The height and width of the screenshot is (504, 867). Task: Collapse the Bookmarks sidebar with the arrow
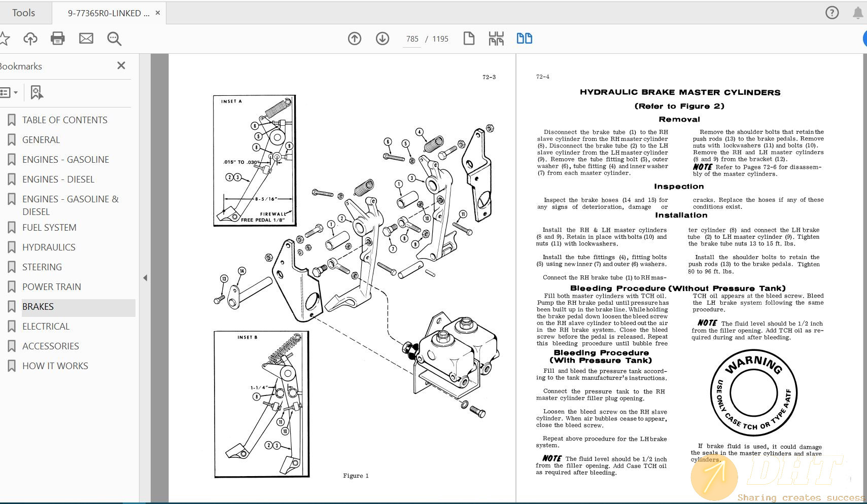145,278
